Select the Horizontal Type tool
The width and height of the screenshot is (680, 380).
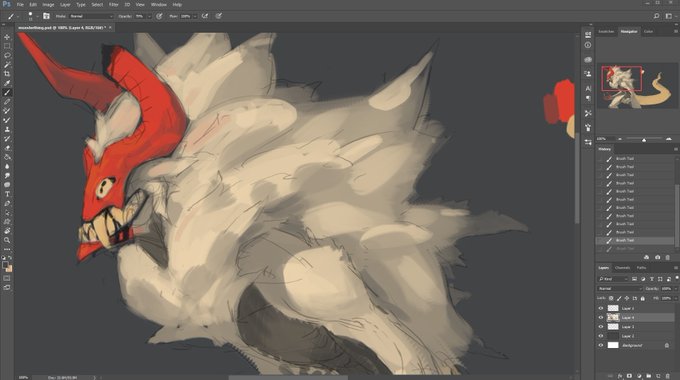click(x=7, y=194)
